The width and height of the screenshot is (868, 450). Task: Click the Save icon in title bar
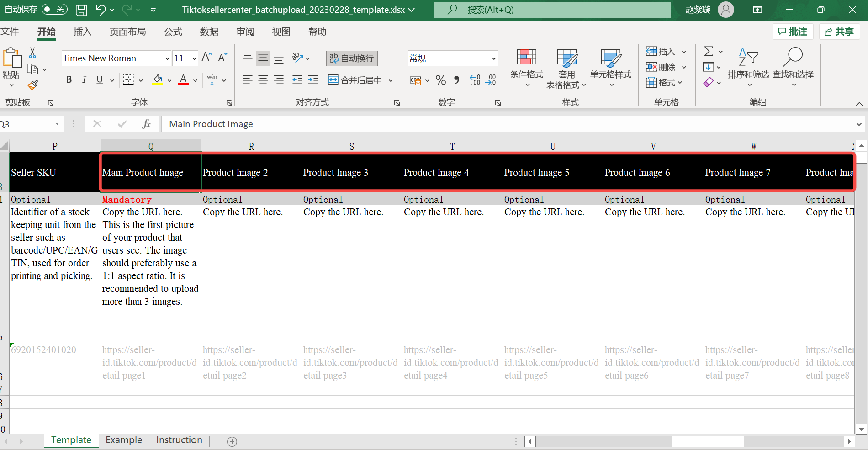[x=81, y=10]
